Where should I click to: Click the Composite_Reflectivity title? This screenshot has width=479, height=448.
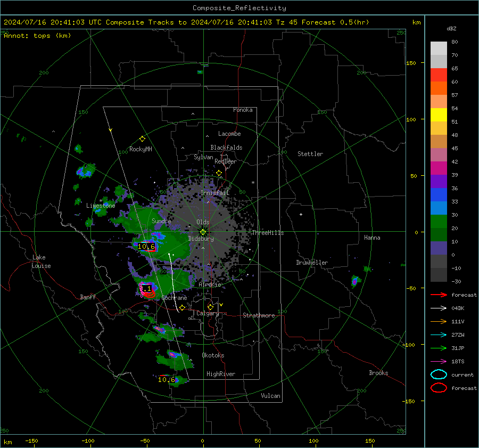[239, 8]
